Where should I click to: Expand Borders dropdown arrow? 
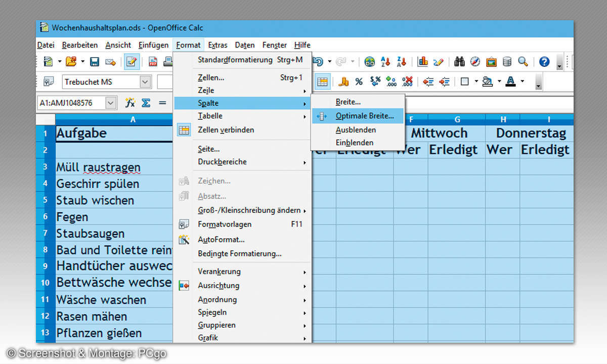476,82
